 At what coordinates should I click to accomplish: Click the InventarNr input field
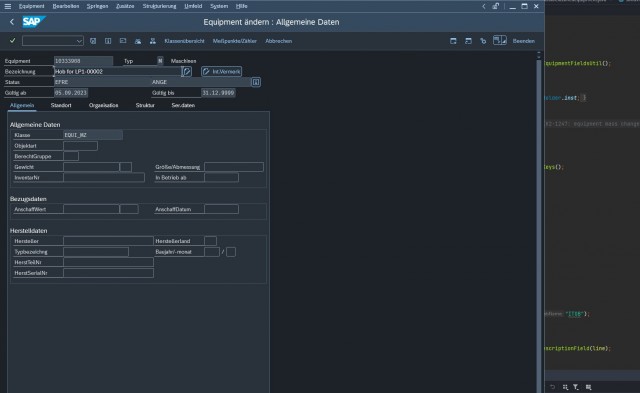(104, 178)
